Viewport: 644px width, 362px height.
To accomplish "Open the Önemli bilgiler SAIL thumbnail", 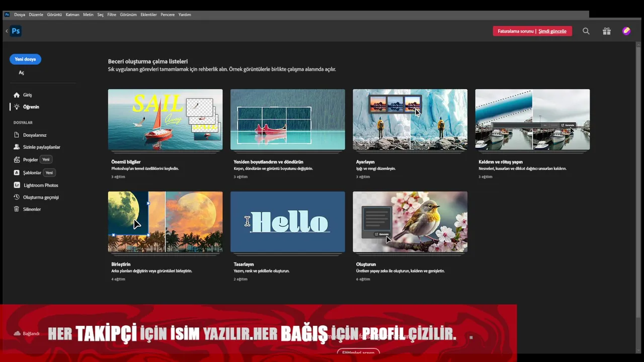I will click(165, 120).
